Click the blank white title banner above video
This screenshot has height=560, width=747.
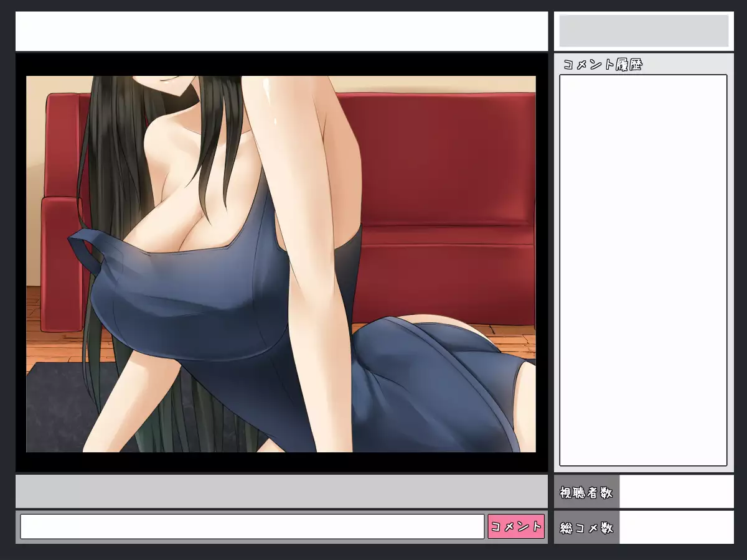click(281, 31)
